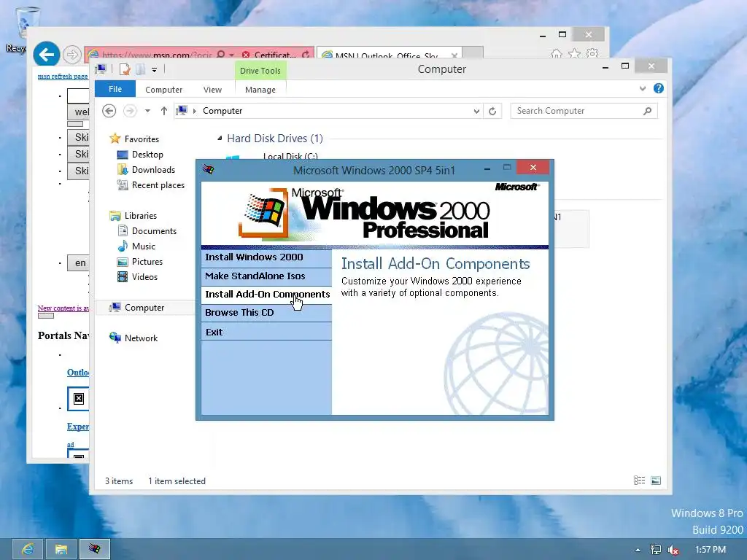Click Exit in the Windows 2000 menu
This screenshot has height=560, width=747.
point(266,332)
